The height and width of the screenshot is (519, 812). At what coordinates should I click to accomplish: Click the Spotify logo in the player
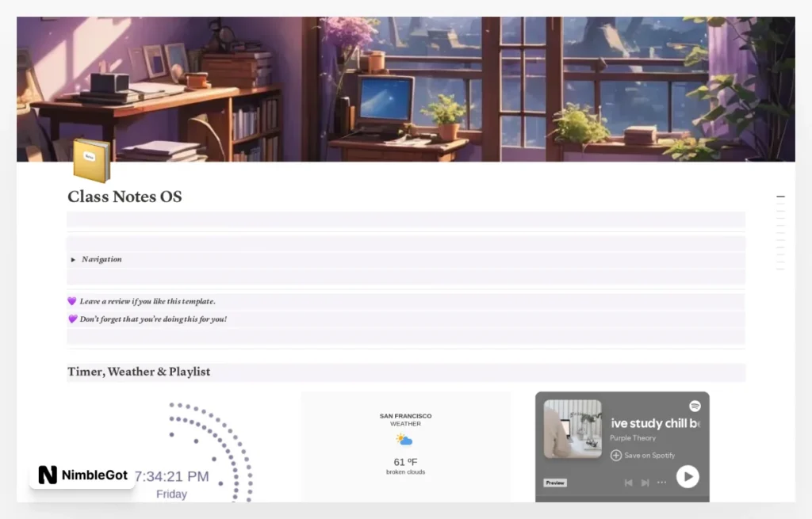(695, 406)
